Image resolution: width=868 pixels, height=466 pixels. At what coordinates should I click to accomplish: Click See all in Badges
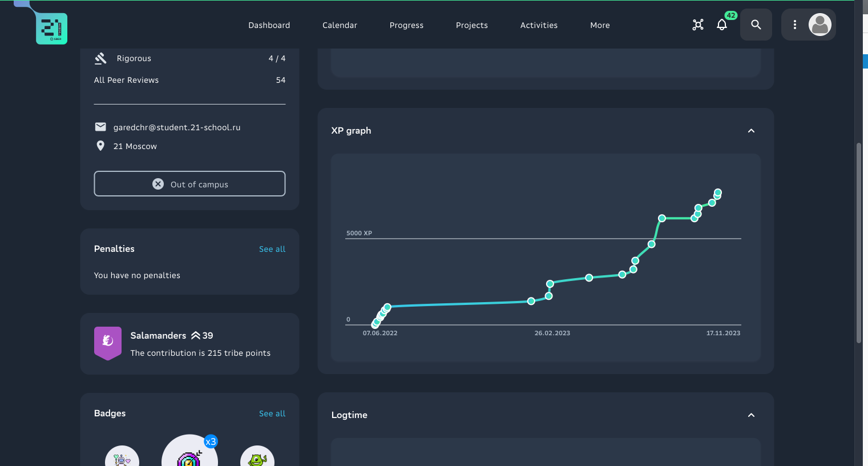[272, 413]
